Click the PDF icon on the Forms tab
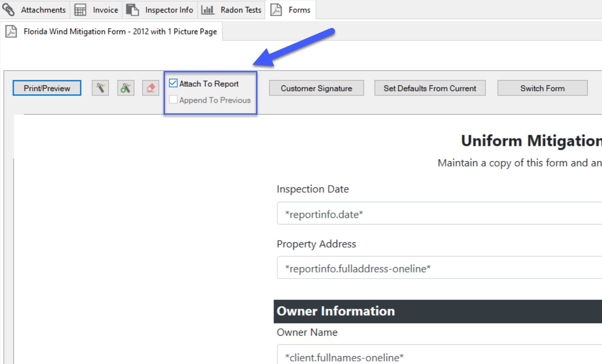This screenshot has height=364, width=602. [277, 9]
